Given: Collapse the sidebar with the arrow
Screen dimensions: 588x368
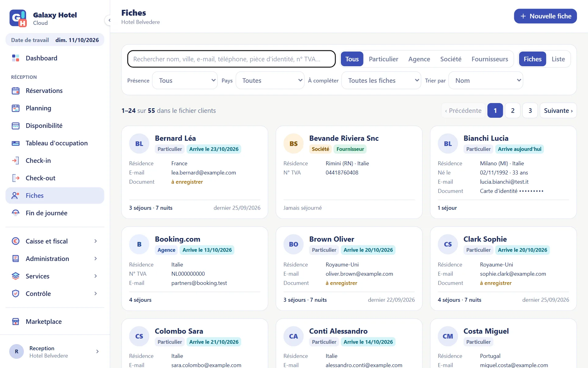Looking at the screenshot, I should point(109,20).
